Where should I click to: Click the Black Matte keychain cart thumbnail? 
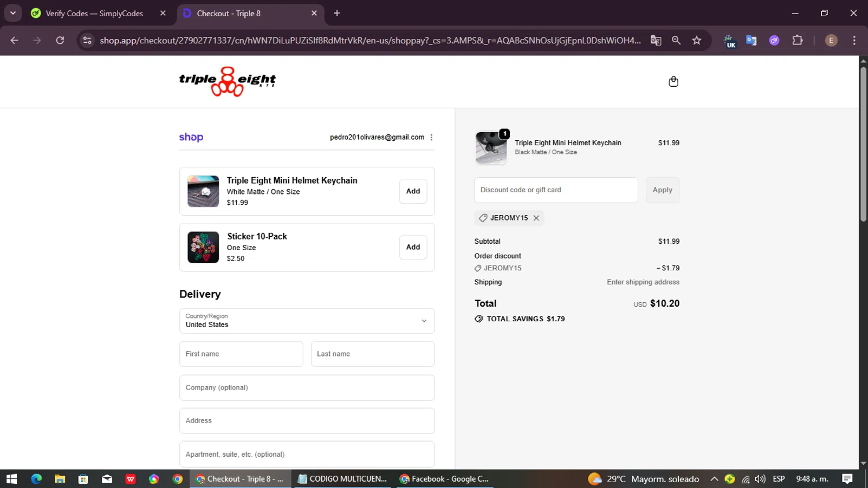pyautogui.click(x=491, y=148)
